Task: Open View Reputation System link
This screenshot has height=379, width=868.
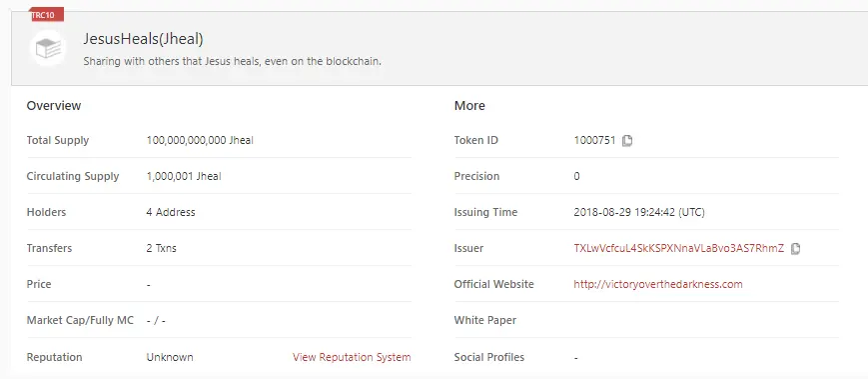Action: (352, 357)
